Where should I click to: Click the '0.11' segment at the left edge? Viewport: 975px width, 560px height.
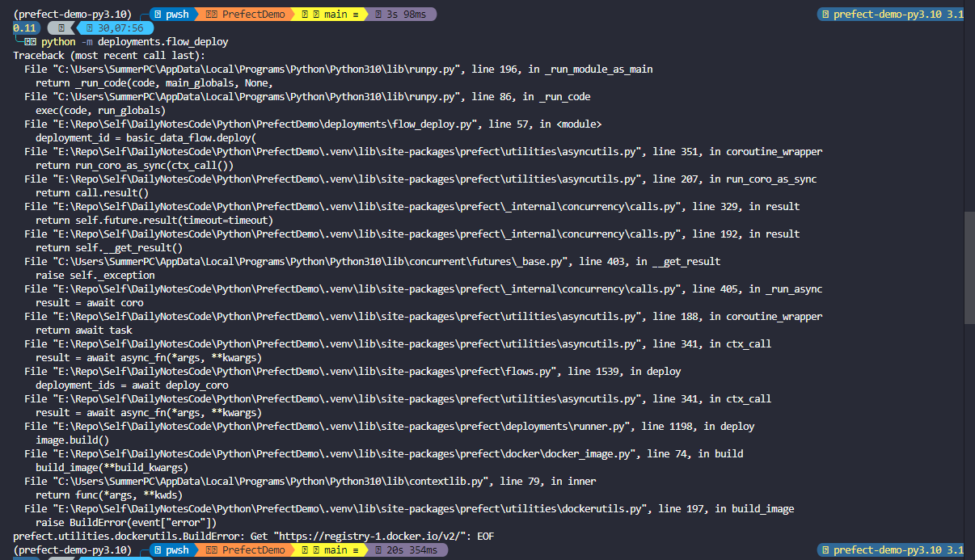click(24, 27)
